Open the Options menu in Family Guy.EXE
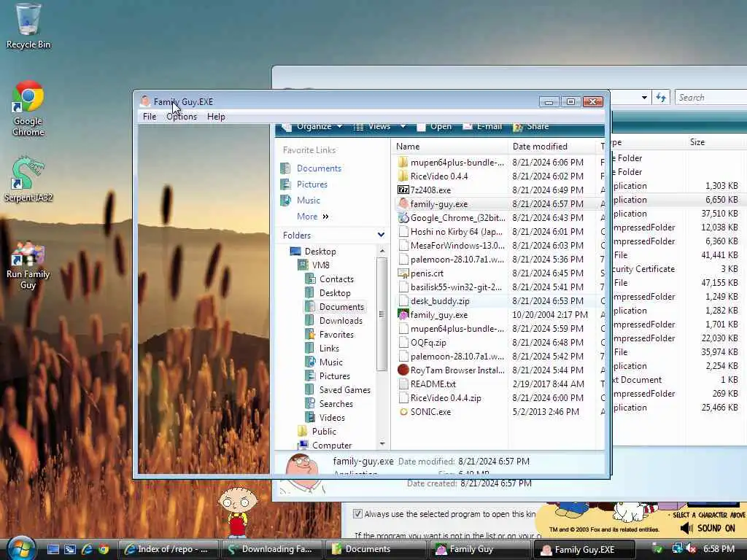Screen dimensions: 747x560 182,117
